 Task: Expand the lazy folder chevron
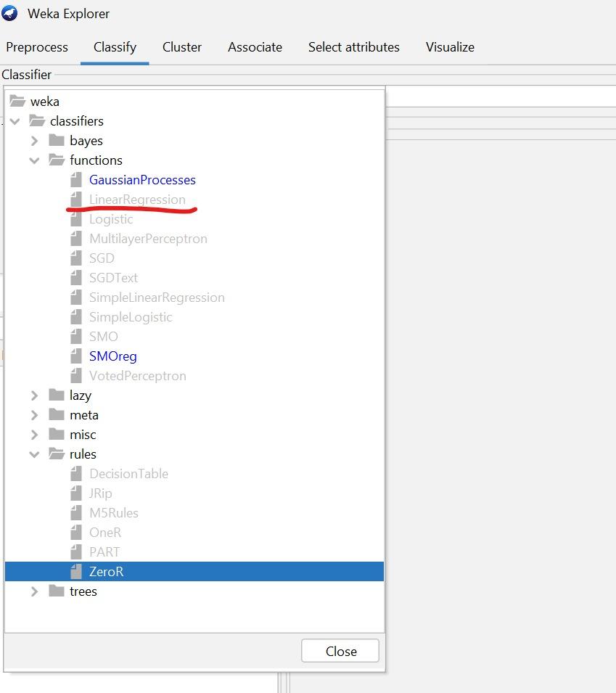click(x=35, y=395)
